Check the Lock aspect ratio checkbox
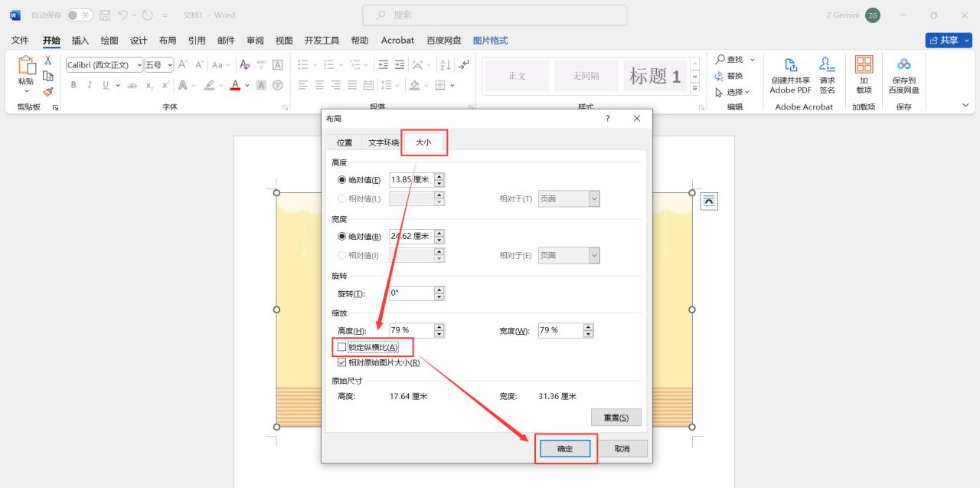This screenshot has width=980, height=488. [x=341, y=347]
